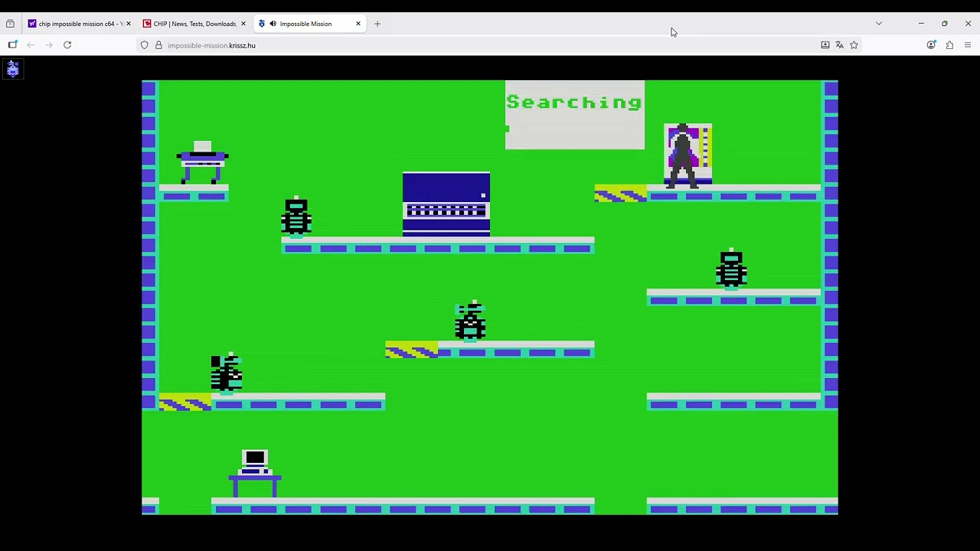Translate this page icon
980x551 pixels.
[x=840, y=45]
